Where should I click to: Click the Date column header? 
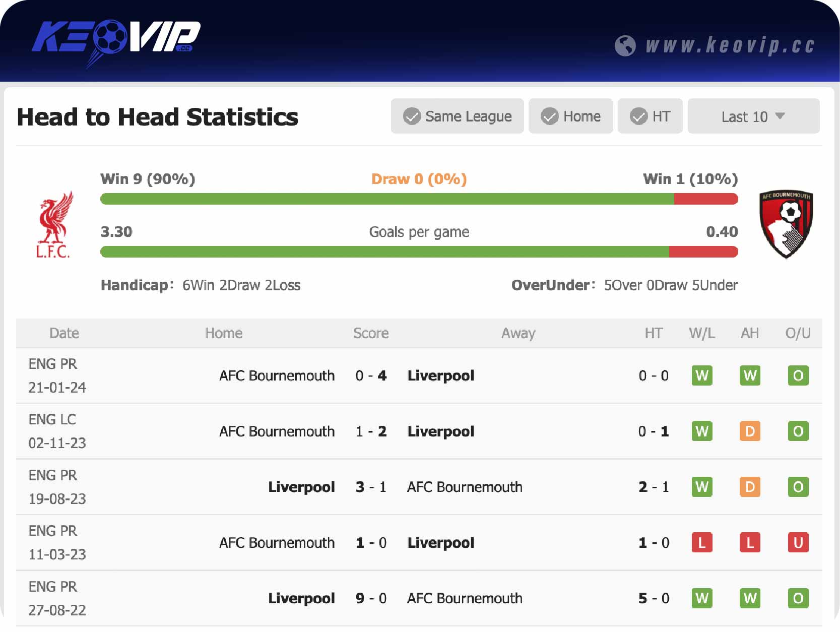coord(64,333)
